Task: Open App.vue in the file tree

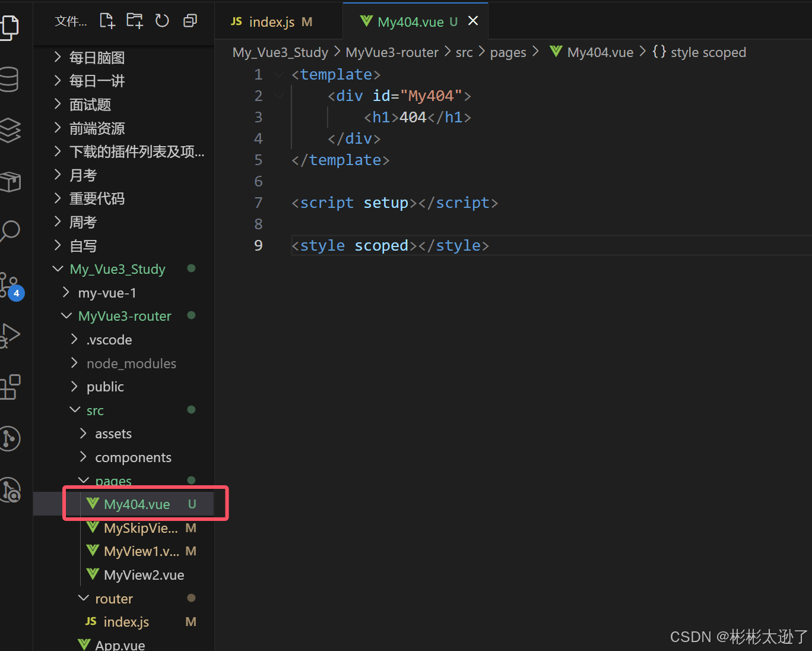Action: [x=123, y=644]
